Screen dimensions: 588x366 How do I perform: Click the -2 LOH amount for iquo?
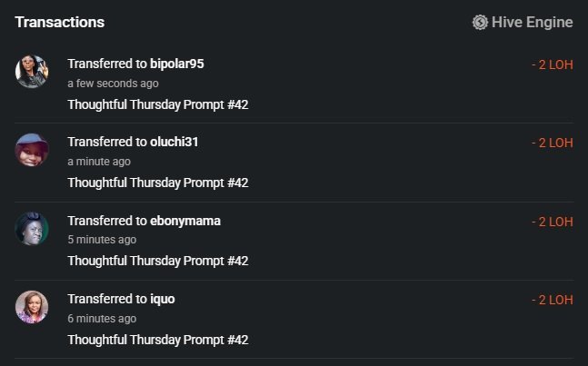[553, 300]
